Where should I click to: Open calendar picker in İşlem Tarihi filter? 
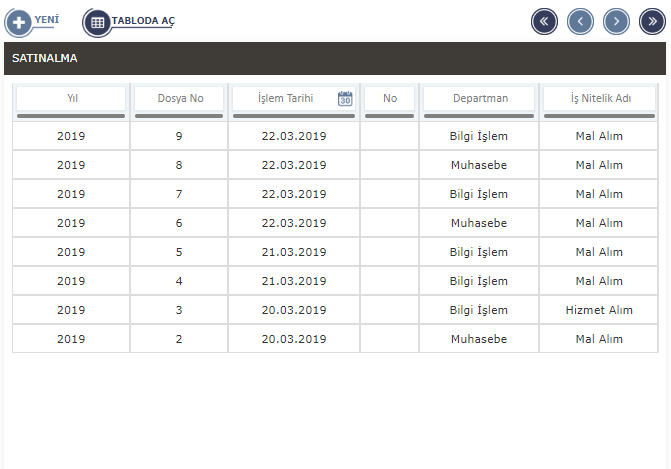(345, 99)
